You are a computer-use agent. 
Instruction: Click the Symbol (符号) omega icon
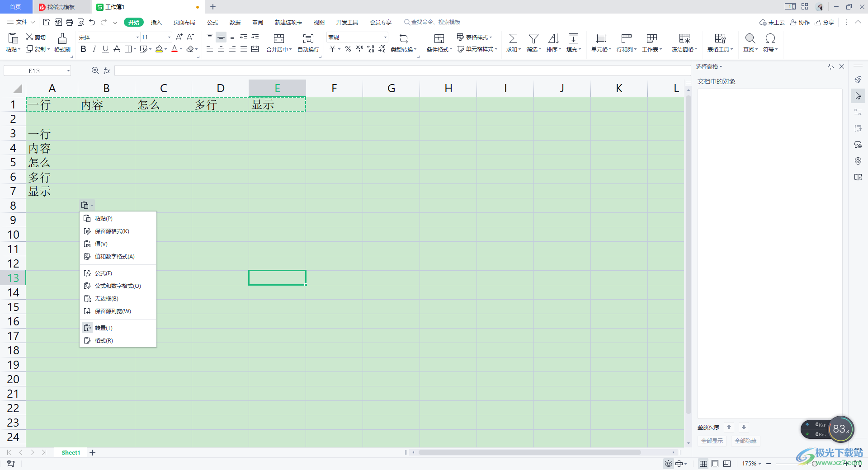coord(770,38)
